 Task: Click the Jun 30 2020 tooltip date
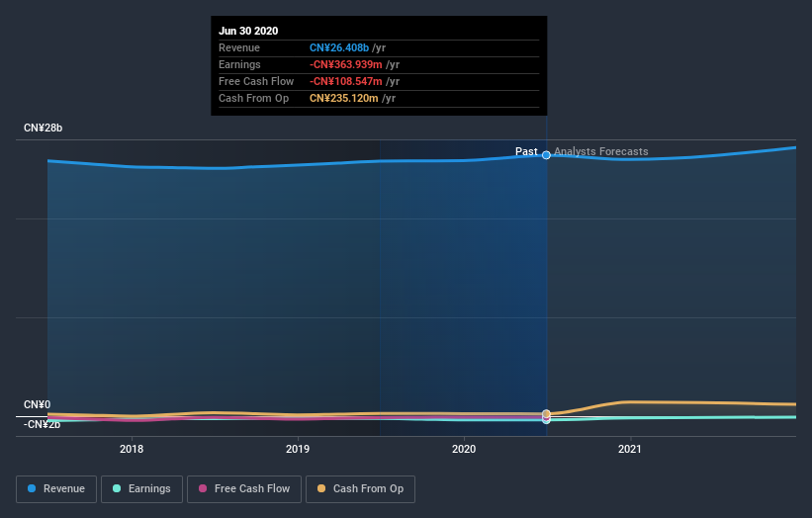point(248,31)
